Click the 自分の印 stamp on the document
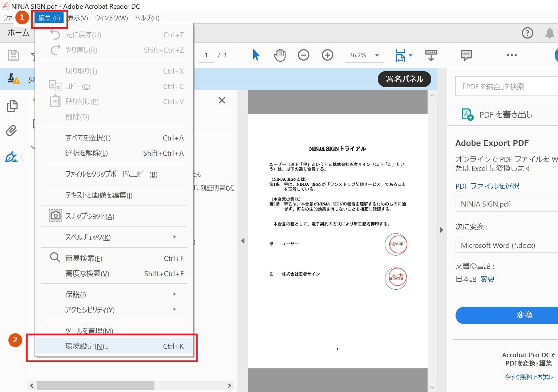558x392 pixels. pos(396,244)
